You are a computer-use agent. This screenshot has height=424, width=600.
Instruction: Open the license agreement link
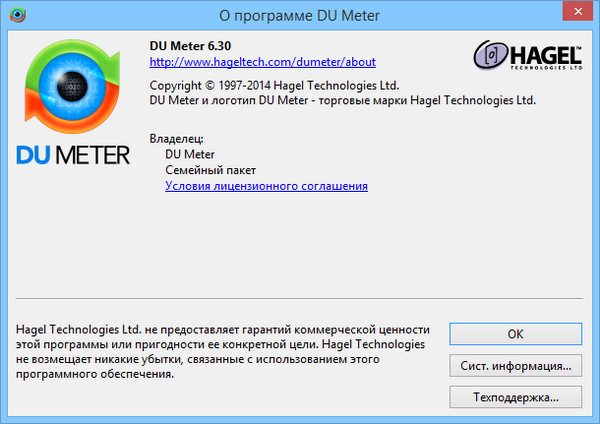266,186
